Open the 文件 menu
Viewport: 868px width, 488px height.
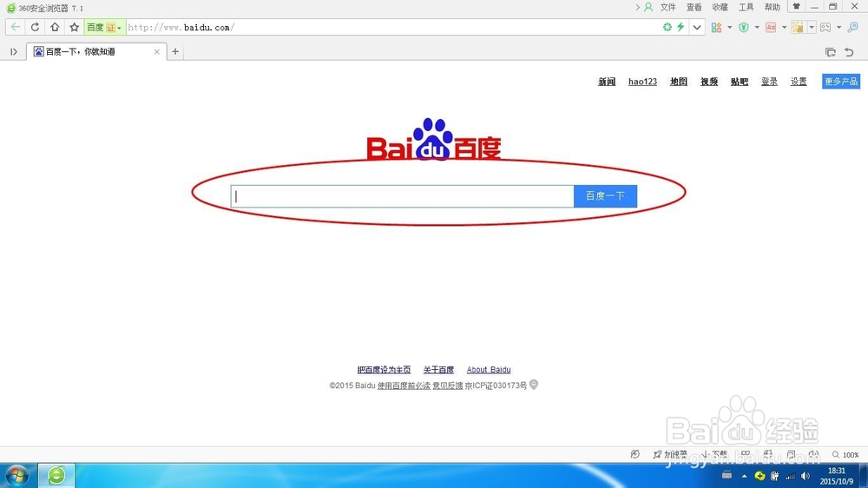tap(667, 7)
